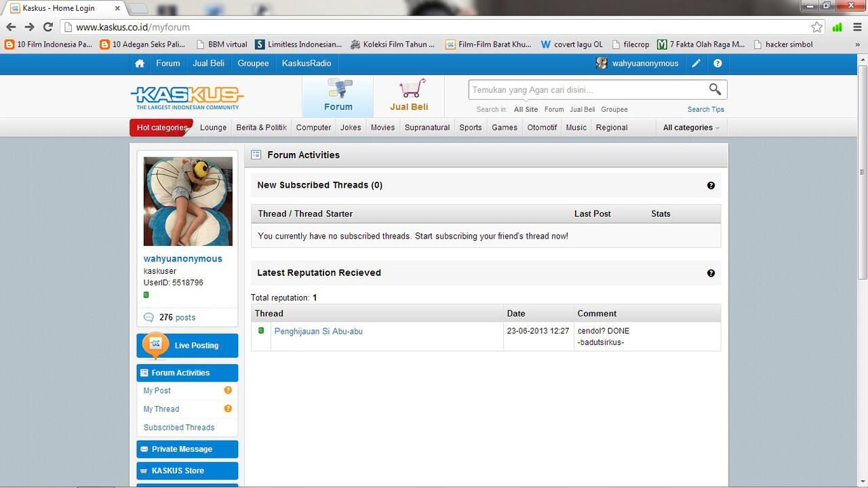The width and height of the screenshot is (868, 488).
Task: Set search scope to Forum
Action: pos(554,109)
